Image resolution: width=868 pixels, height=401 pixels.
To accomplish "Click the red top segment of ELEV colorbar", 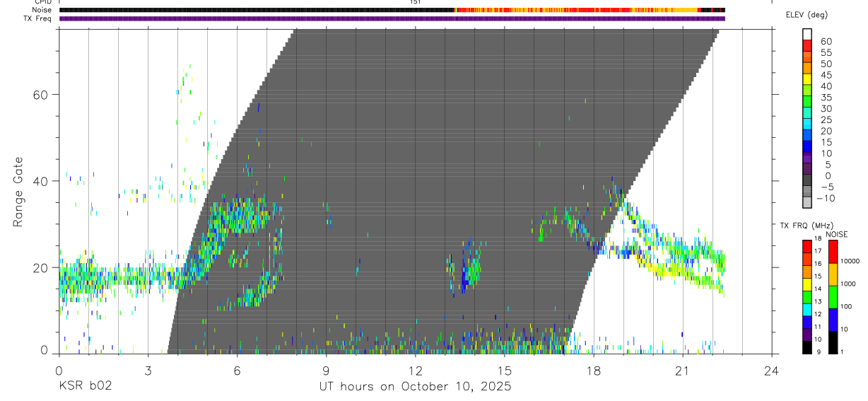I will pyautogui.click(x=807, y=46).
